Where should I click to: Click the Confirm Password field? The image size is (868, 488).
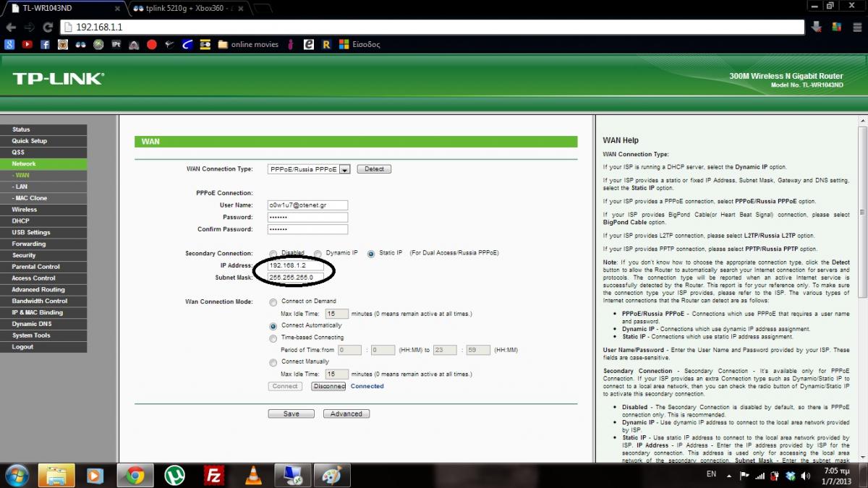point(307,229)
